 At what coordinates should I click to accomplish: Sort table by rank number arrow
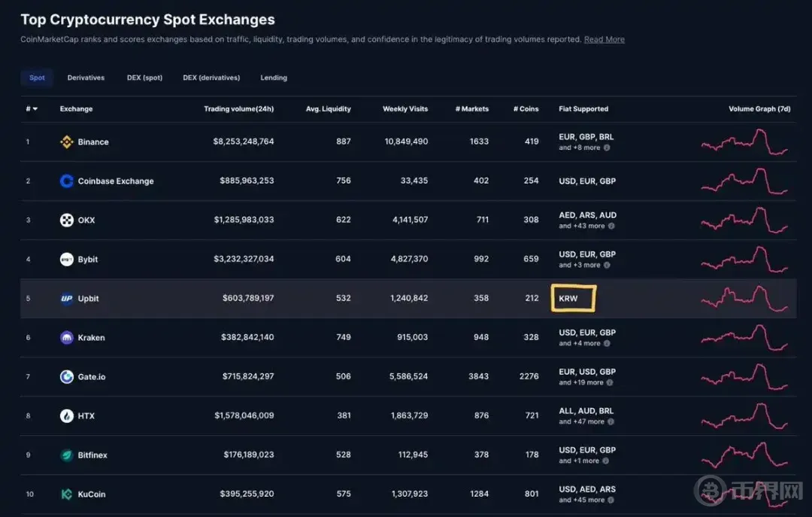[35, 109]
